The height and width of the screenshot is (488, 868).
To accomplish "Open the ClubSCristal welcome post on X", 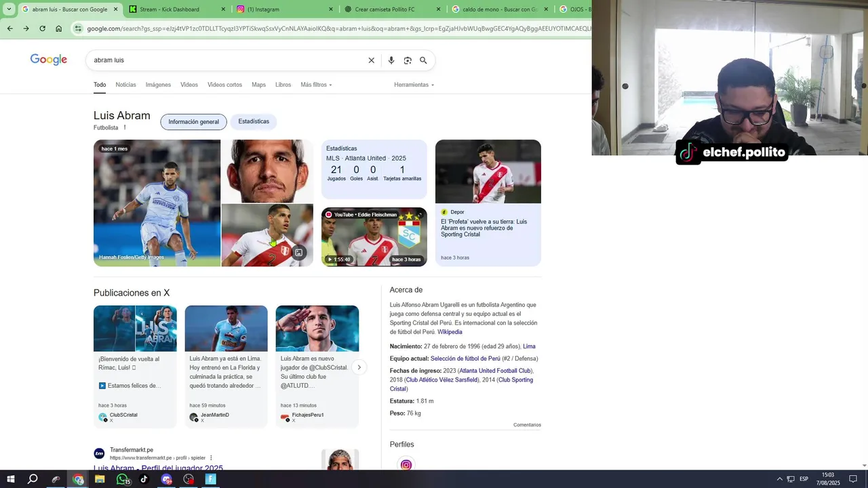I will pos(135,366).
